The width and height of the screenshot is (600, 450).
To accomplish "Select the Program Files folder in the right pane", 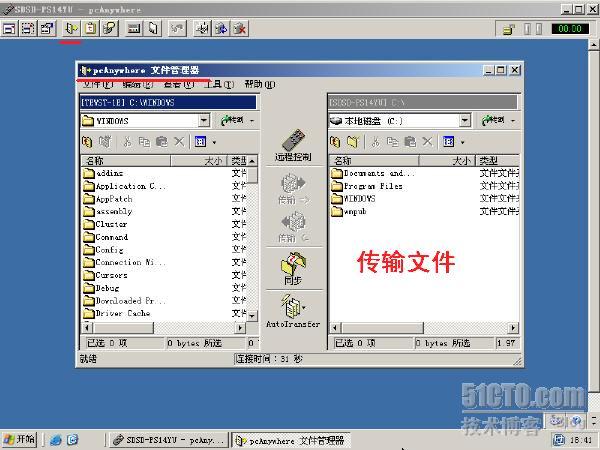I will (367, 186).
